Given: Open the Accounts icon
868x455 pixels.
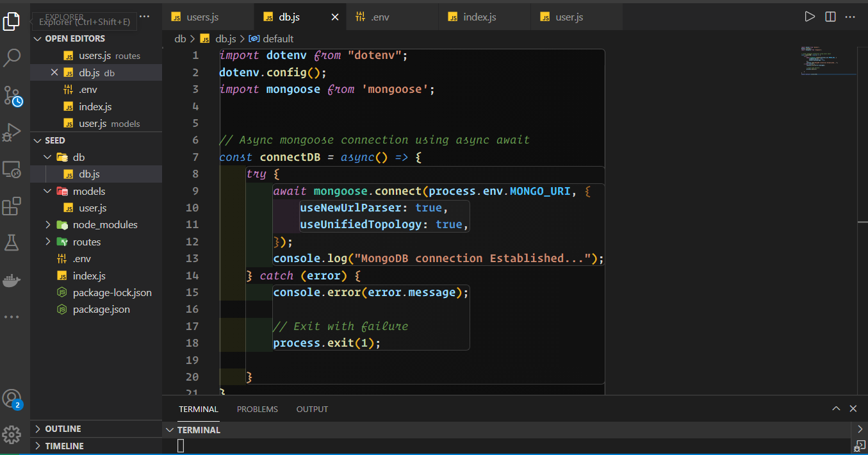Looking at the screenshot, I should pos(12,399).
